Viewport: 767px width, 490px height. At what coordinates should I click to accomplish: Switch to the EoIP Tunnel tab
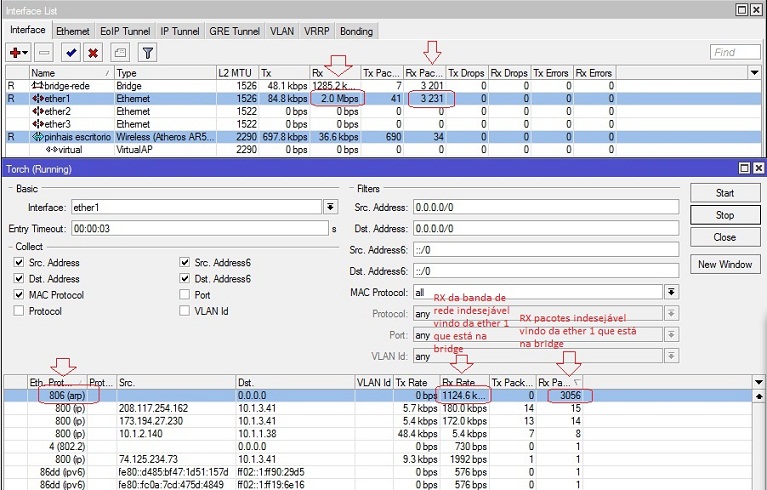pos(126,31)
